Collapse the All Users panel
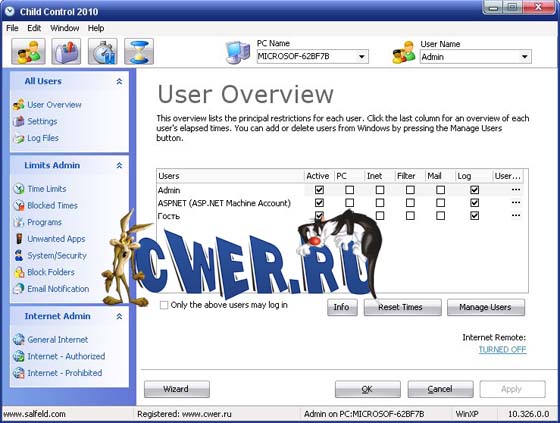 119,81
